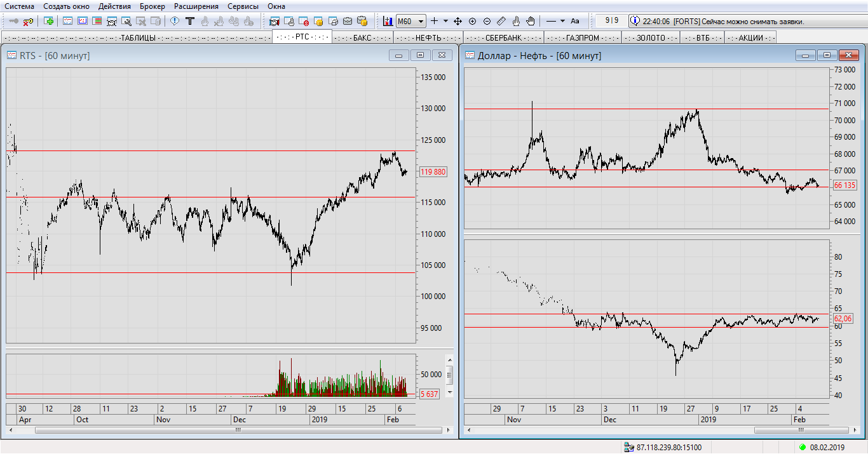Click the red key disconnect icon
The image size is (868, 454).
tap(28, 21)
